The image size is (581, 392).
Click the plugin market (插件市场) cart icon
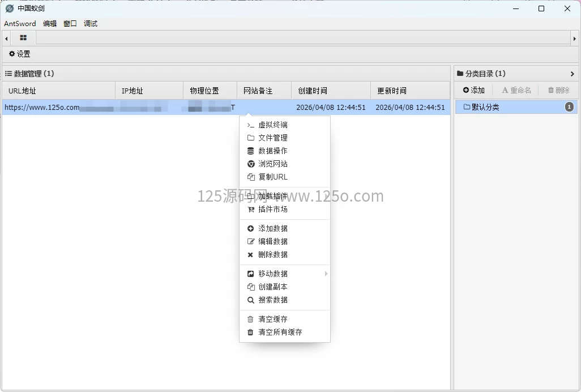250,209
